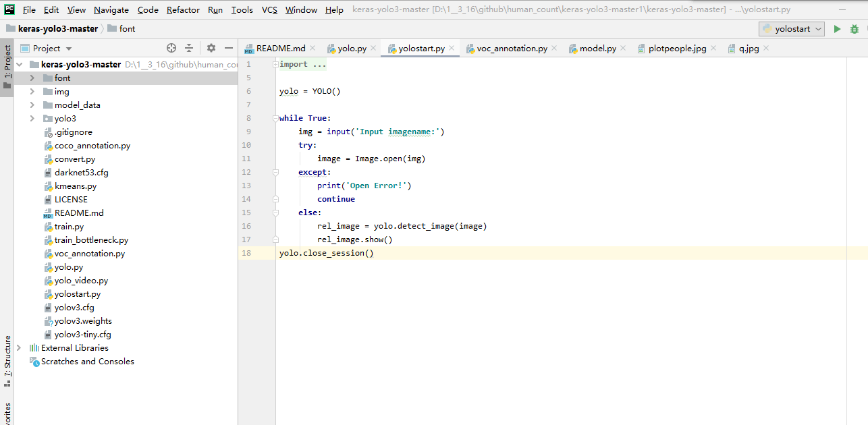Open the Navigate menu
Image resolution: width=868 pixels, height=425 pixels.
[111, 10]
